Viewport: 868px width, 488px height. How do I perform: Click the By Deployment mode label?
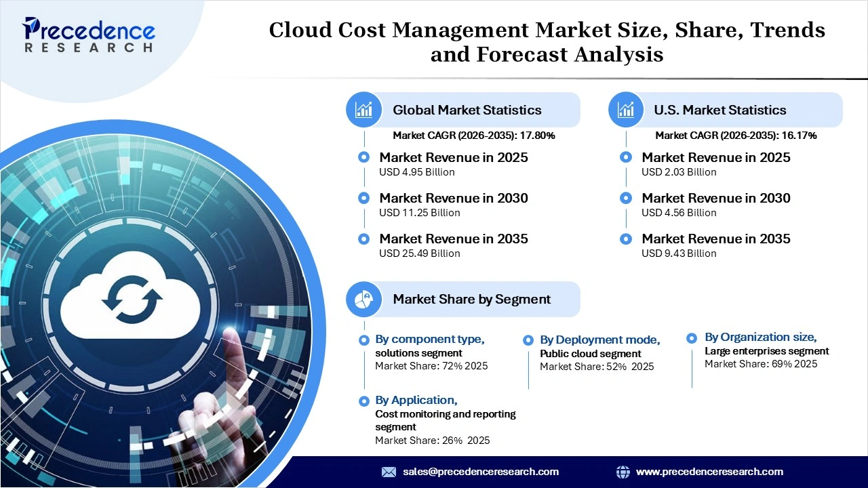click(600, 340)
